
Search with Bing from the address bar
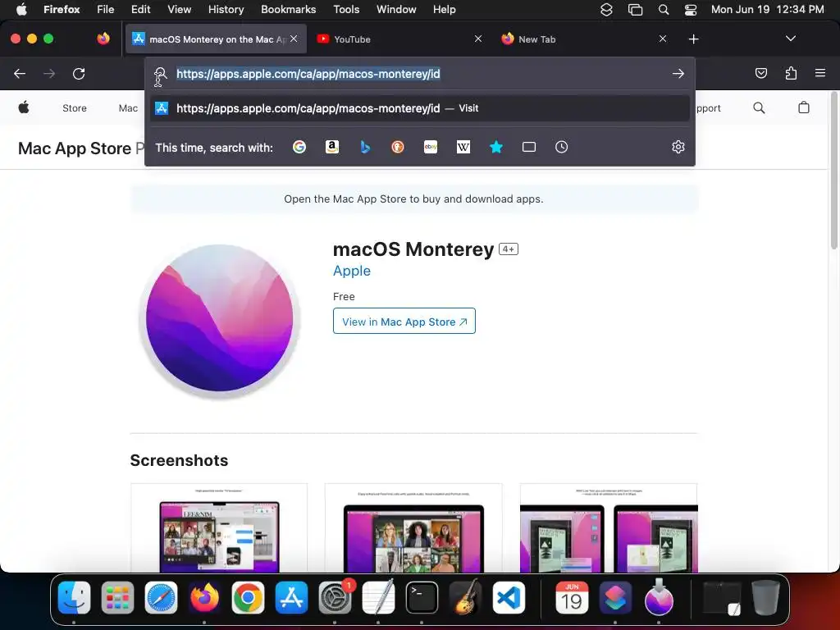pos(365,147)
